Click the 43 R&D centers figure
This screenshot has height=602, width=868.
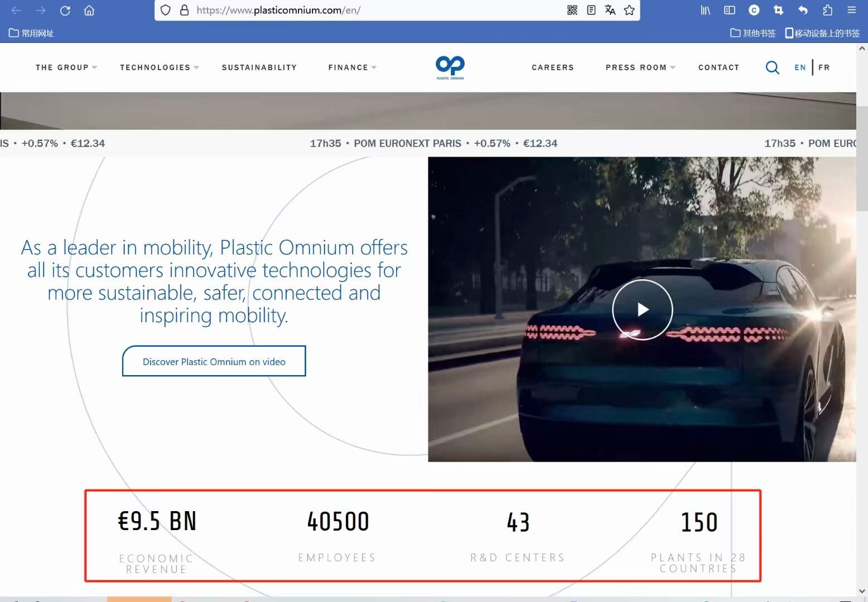[518, 522]
